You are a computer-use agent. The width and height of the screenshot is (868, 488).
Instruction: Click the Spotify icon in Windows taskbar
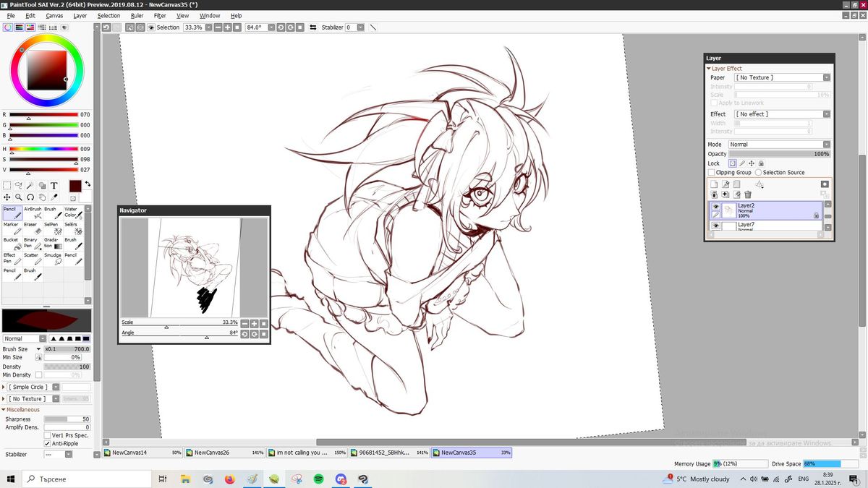pyautogui.click(x=319, y=479)
